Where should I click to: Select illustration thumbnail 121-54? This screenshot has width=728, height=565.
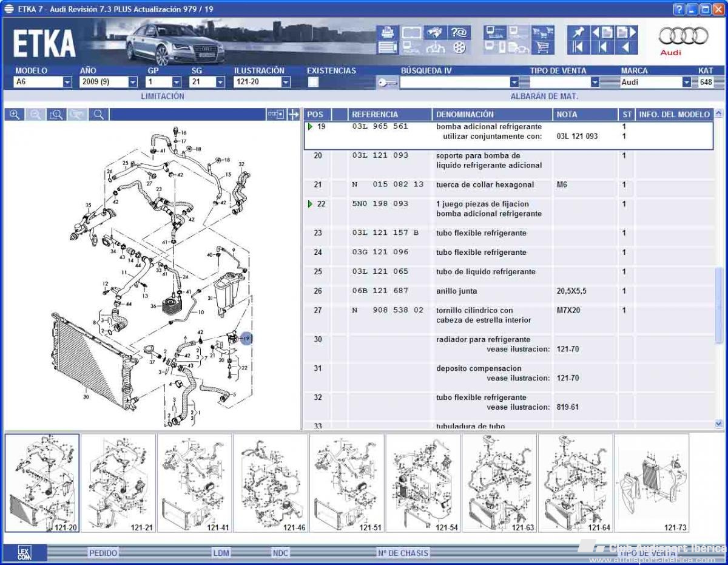tap(423, 483)
